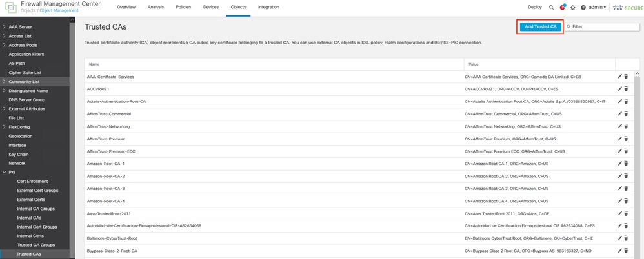Delete the AAA-Certificate-Services trusted CA
644x259 pixels.
pyautogui.click(x=626, y=77)
